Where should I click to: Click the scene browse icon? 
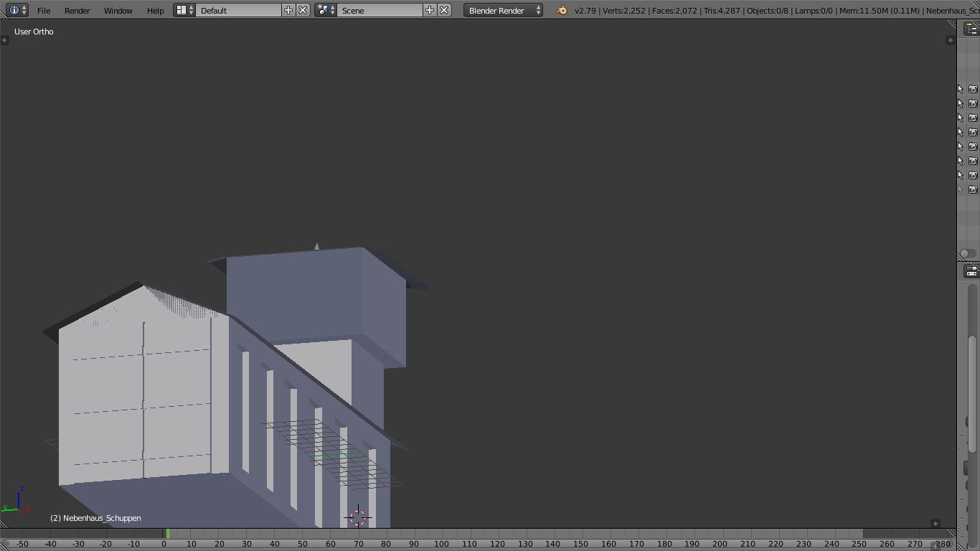click(326, 10)
